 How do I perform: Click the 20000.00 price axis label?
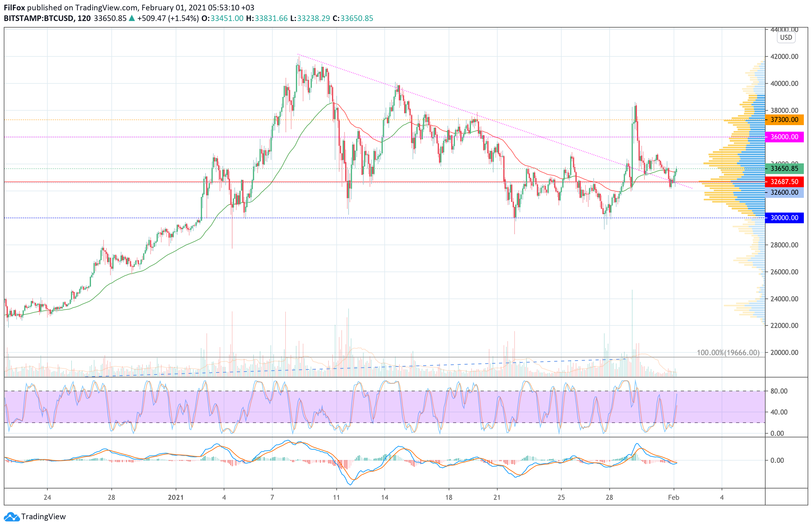pyautogui.click(x=784, y=352)
